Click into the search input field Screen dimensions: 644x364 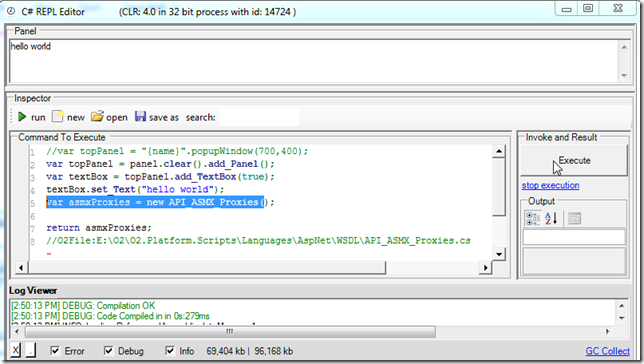click(x=259, y=117)
